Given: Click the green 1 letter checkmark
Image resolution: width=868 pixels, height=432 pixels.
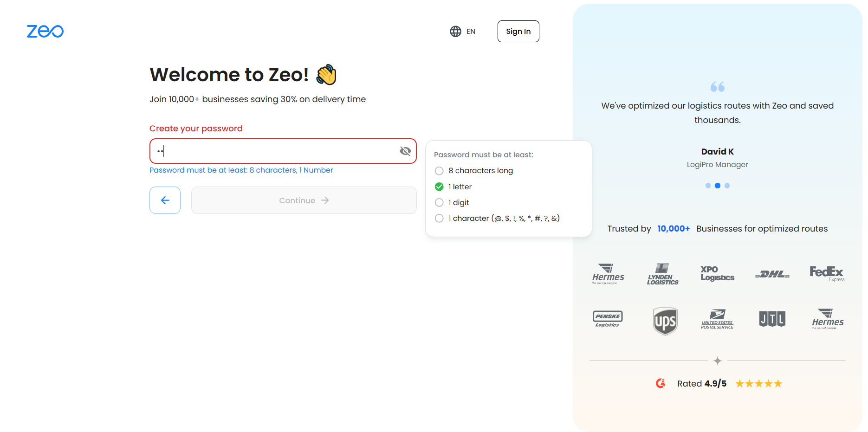Looking at the screenshot, I should point(439,187).
